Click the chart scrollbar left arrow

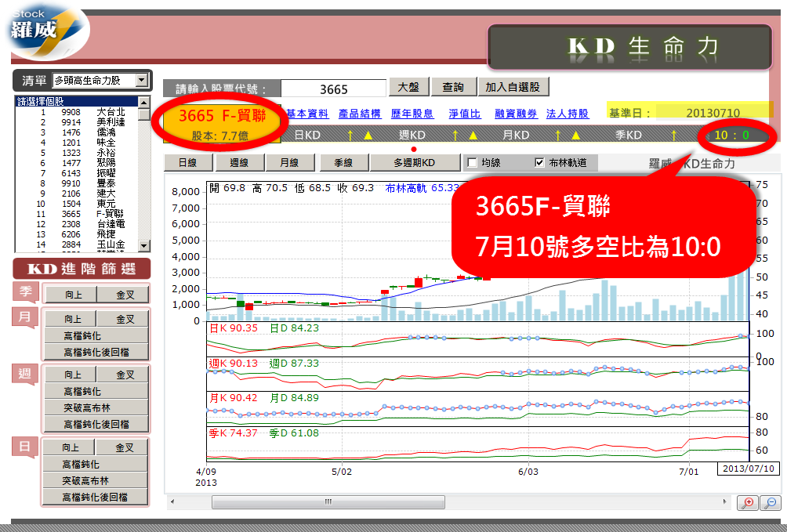coord(172,501)
